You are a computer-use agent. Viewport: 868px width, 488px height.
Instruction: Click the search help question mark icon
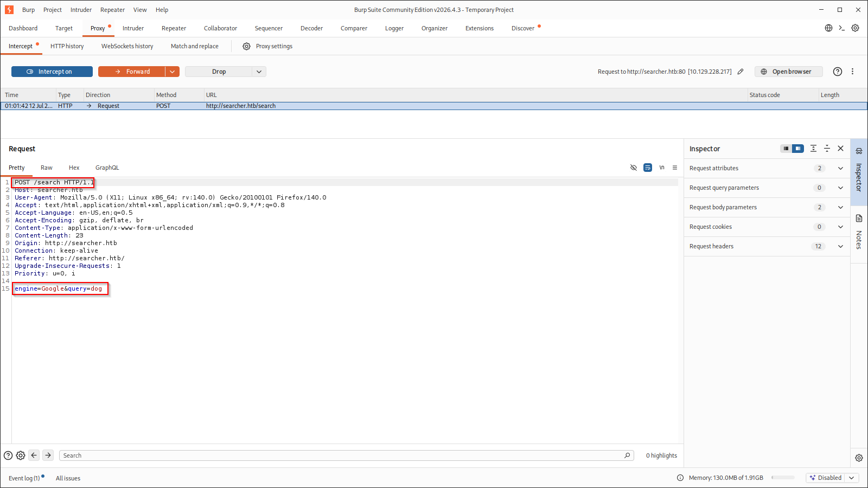point(8,455)
